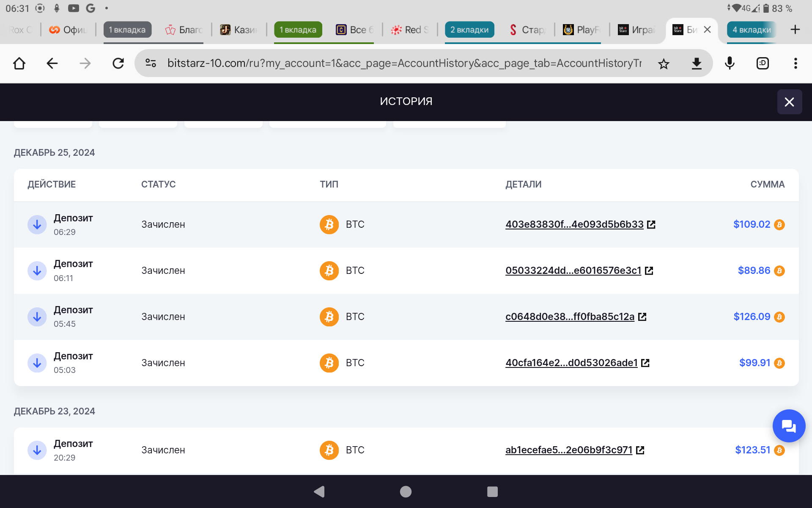
Task: Bookmark page with star icon
Action: click(x=664, y=63)
